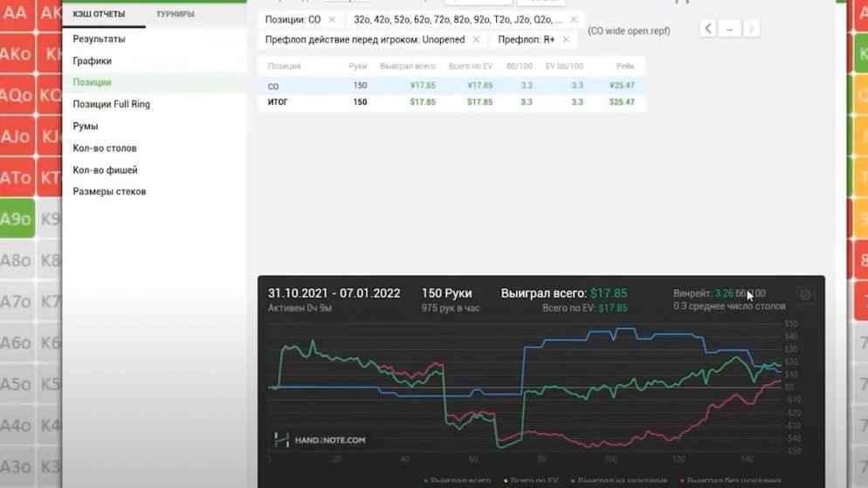Sort table by 'Выиграл всего' column header
868x488 pixels.
[x=407, y=66]
